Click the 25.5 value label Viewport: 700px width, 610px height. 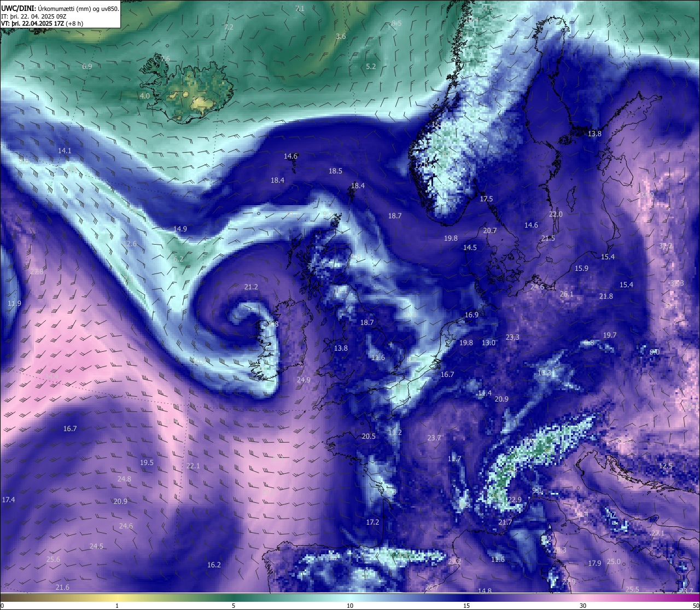point(632,590)
